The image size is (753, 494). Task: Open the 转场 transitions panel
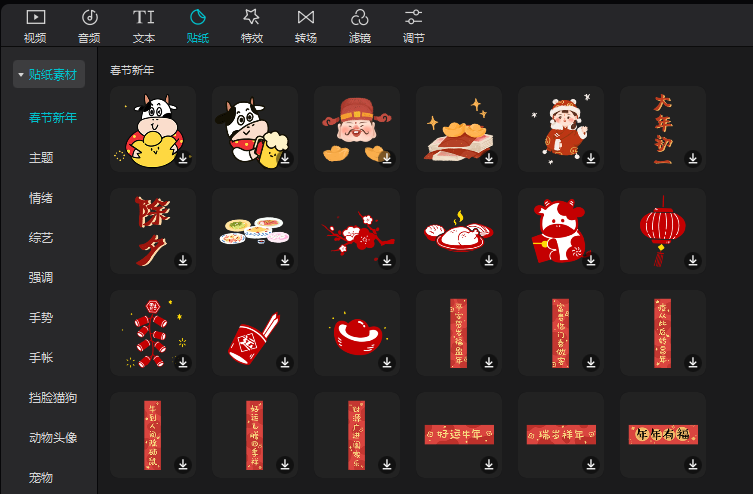coord(305,25)
